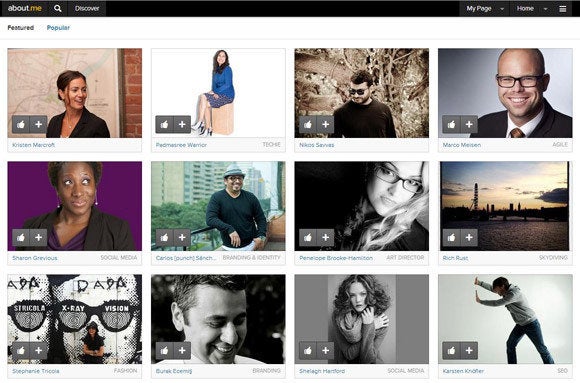Click the SEO tag
The image size is (580, 383).
pos(562,371)
